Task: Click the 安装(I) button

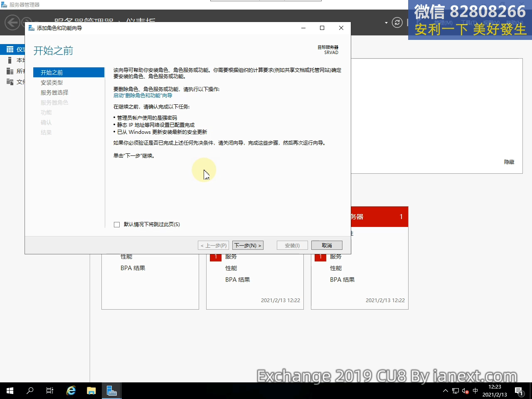Action: [292, 246]
